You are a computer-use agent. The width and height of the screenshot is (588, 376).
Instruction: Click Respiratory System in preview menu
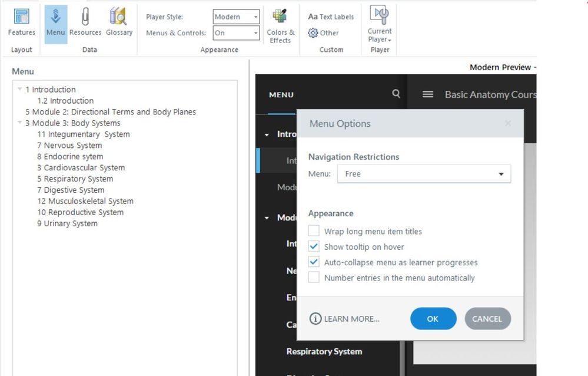click(324, 352)
